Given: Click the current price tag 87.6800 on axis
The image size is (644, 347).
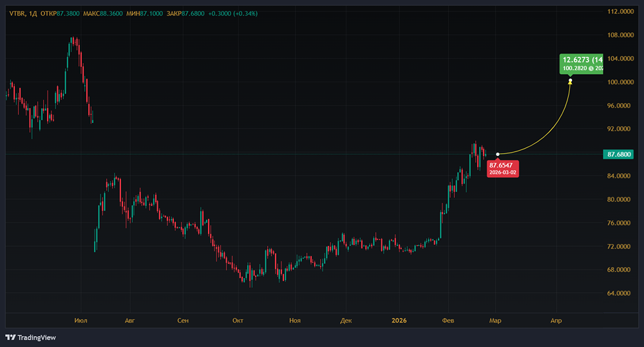Looking at the screenshot, I should pos(618,155).
